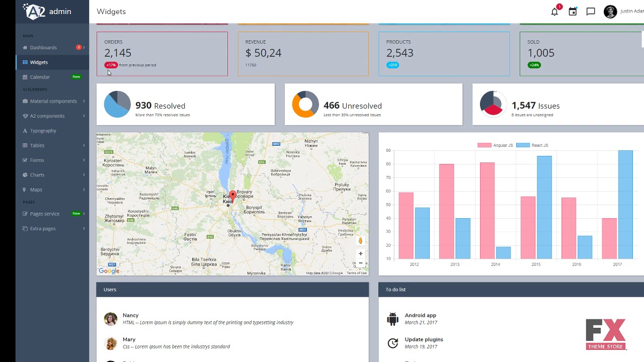Click the Charts pie icon
This screenshot has height=362, width=644.
[x=25, y=175]
